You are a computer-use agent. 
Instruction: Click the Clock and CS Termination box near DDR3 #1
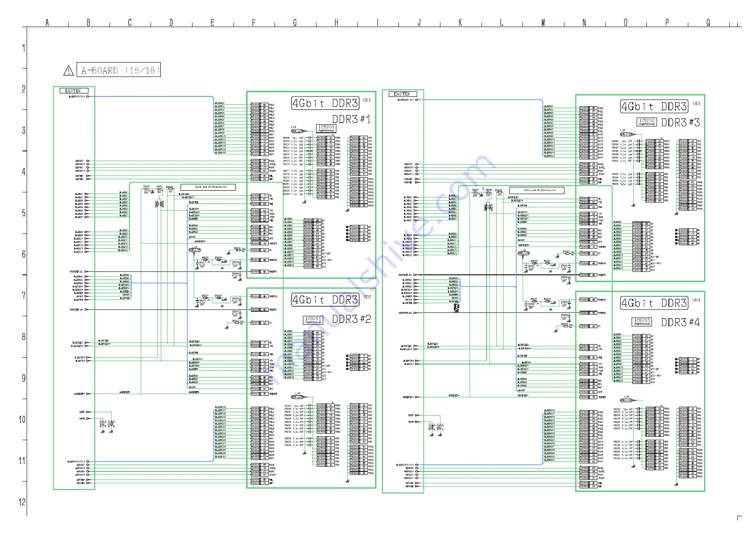coord(208,187)
